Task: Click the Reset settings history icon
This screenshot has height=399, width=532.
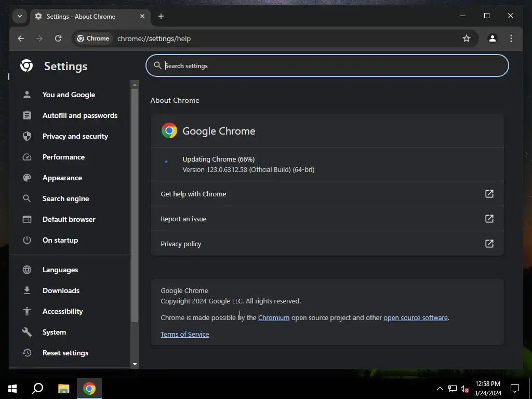Action: point(27,353)
